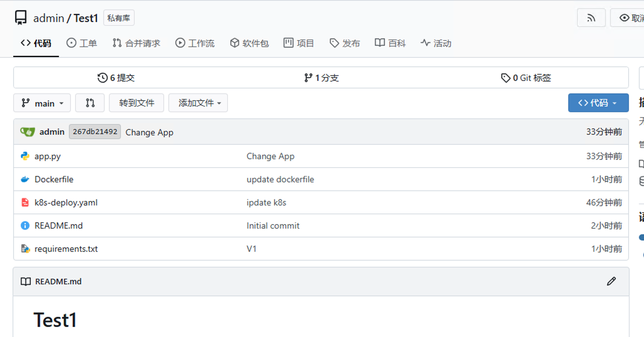Click the Docker whale icon beside Dockerfile
Image resolution: width=644 pixels, height=337 pixels.
[25, 179]
